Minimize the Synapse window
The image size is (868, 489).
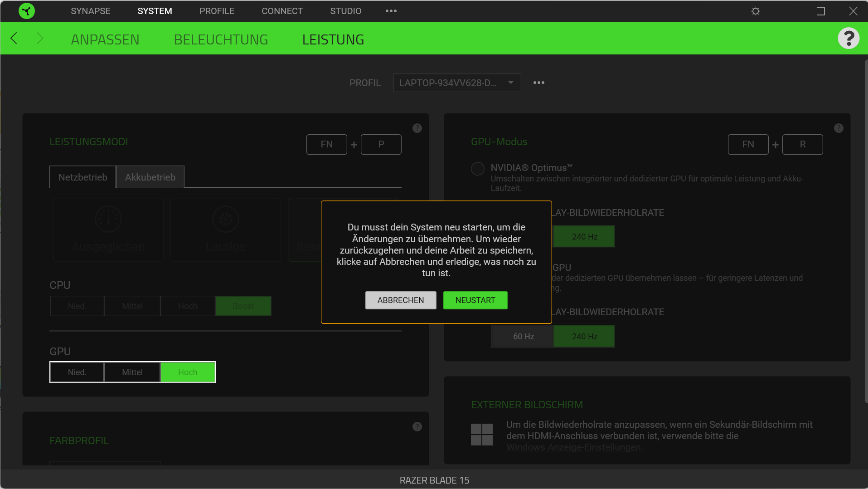[x=788, y=11]
